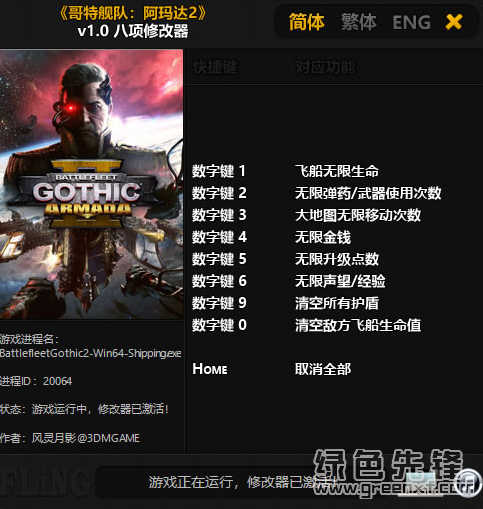Screen dimensions: 483x509
Task: Enable the 无限金钱 option
Action: (323, 237)
